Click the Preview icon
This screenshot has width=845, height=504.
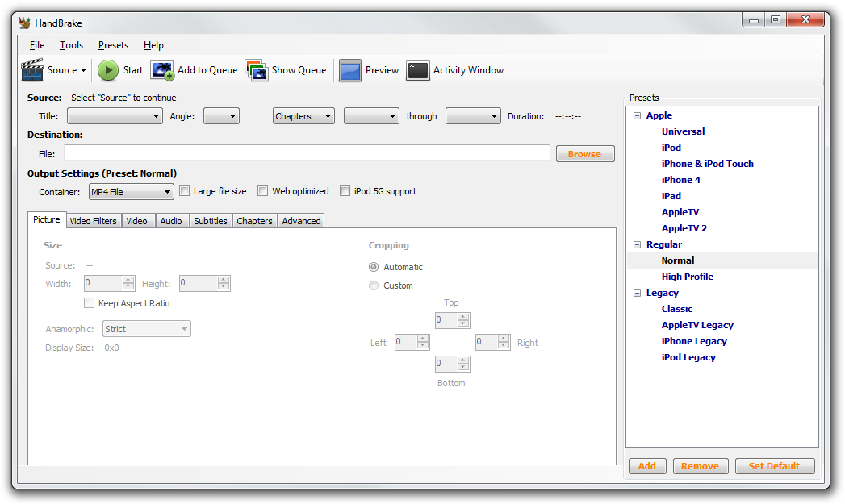tap(349, 70)
